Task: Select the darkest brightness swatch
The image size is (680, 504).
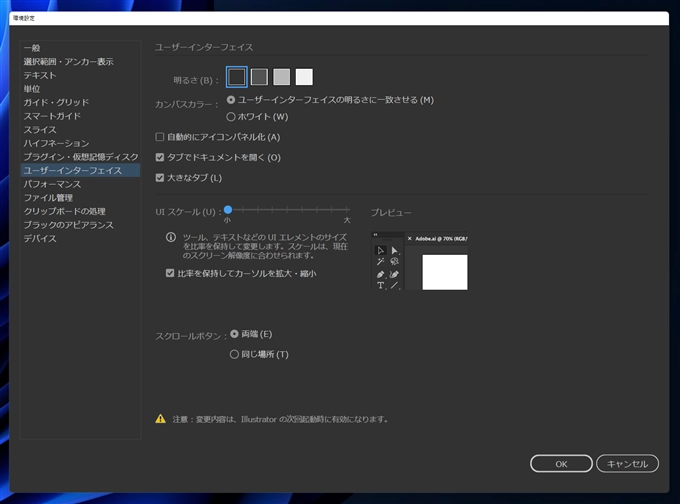Action: click(237, 77)
